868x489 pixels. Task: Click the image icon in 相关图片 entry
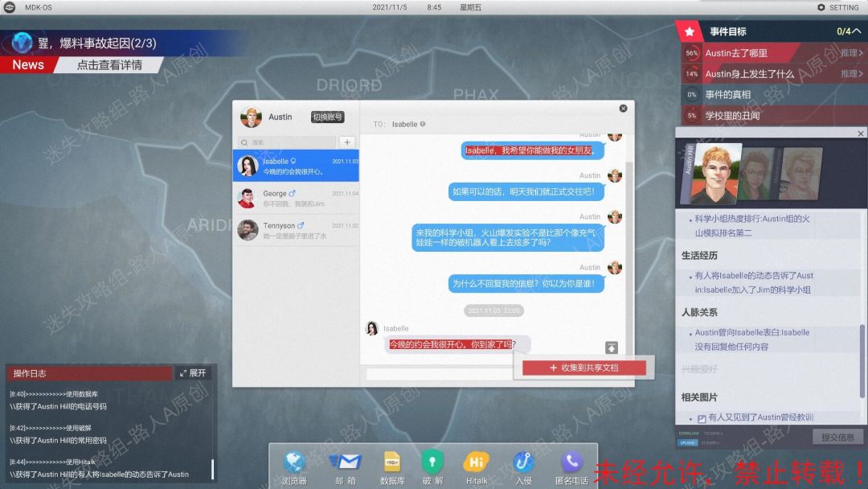pyautogui.click(x=702, y=419)
